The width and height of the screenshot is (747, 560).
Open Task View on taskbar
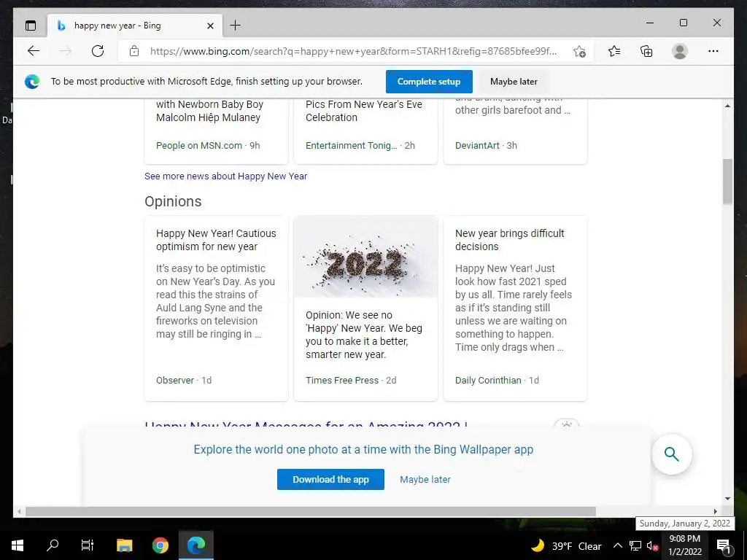[88, 545]
